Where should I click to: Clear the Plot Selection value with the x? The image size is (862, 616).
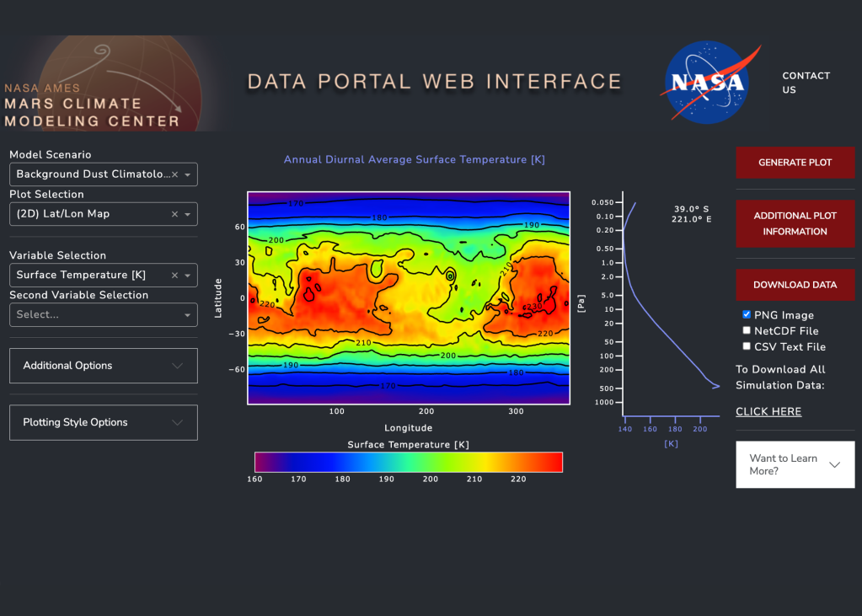(174, 214)
